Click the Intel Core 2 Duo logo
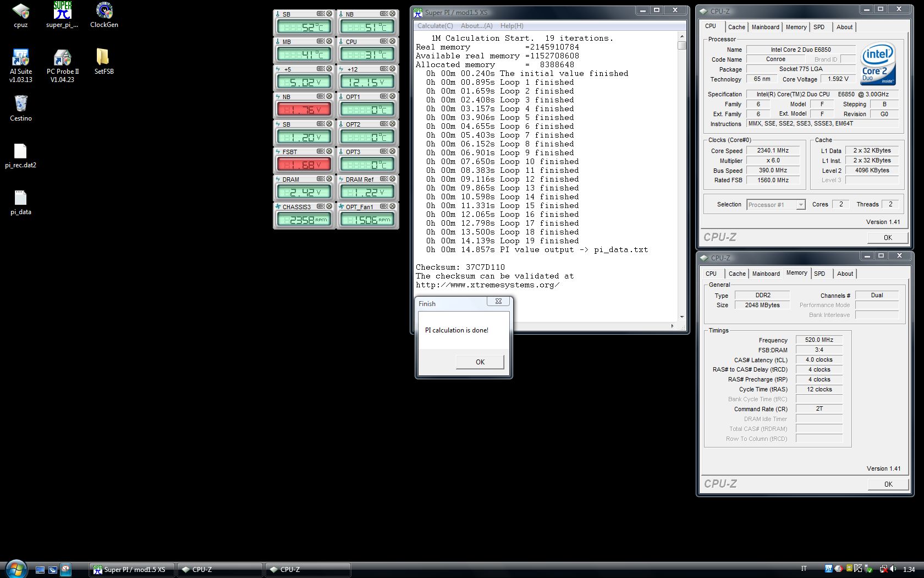 pos(878,63)
